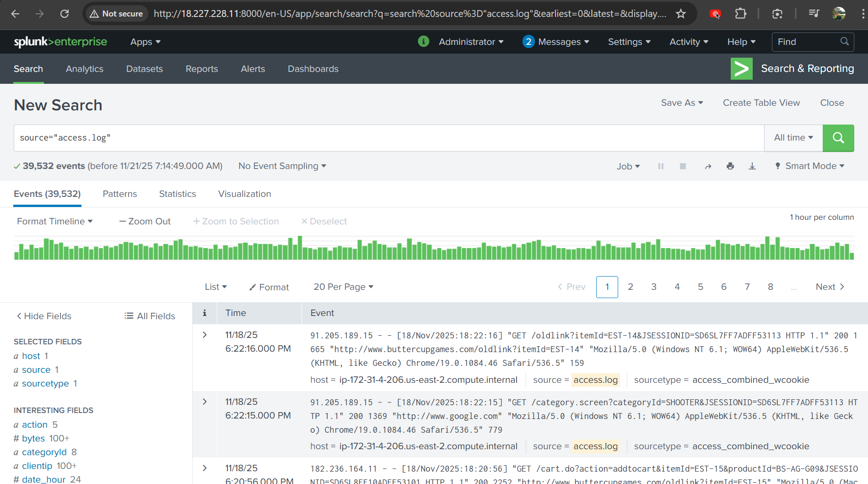Open the All time range picker
The width and height of the screenshot is (868, 484).
[793, 138]
